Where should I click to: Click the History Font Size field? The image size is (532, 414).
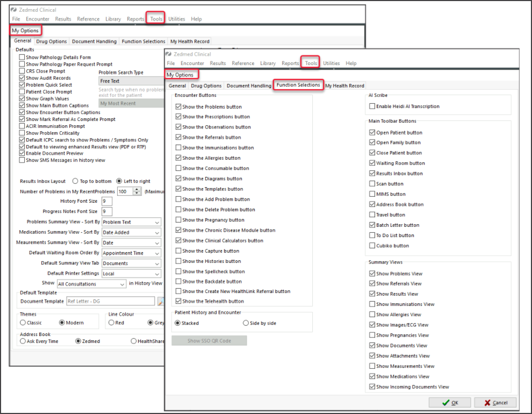[x=107, y=201]
